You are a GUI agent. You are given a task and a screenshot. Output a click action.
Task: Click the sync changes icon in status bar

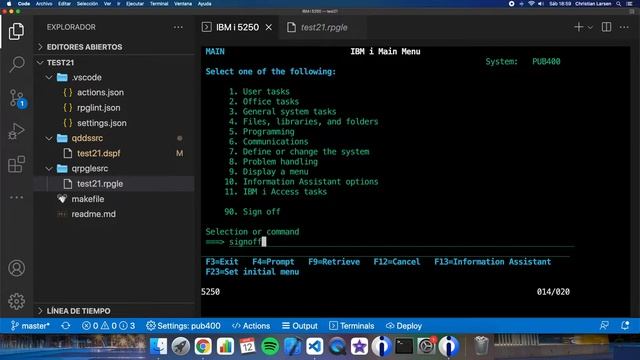click(66, 326)
